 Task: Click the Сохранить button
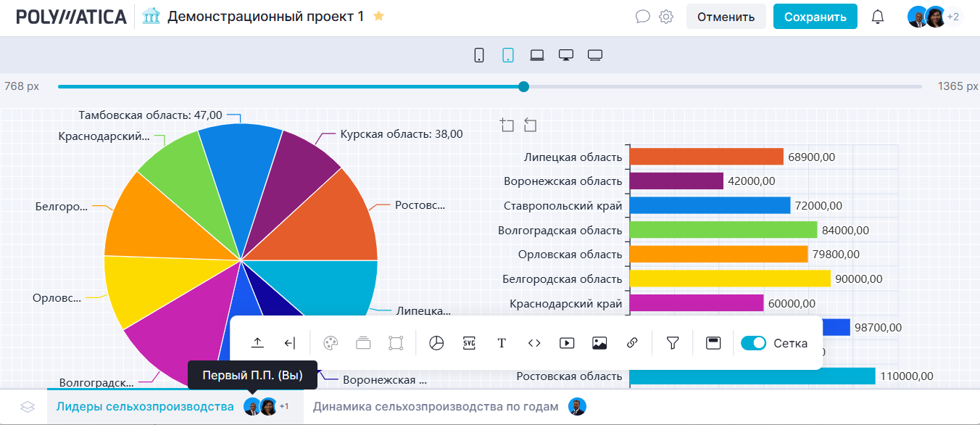(815, 17)
